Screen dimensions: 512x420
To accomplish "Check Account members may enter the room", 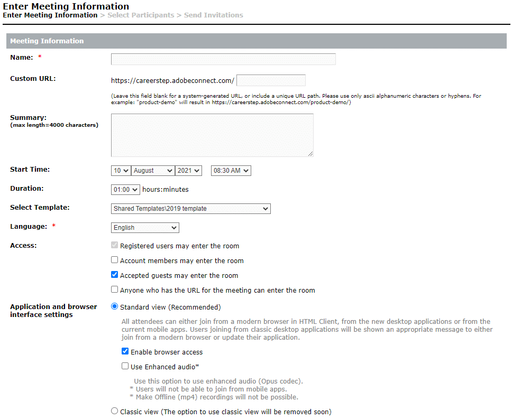I will tap(114, 260).
